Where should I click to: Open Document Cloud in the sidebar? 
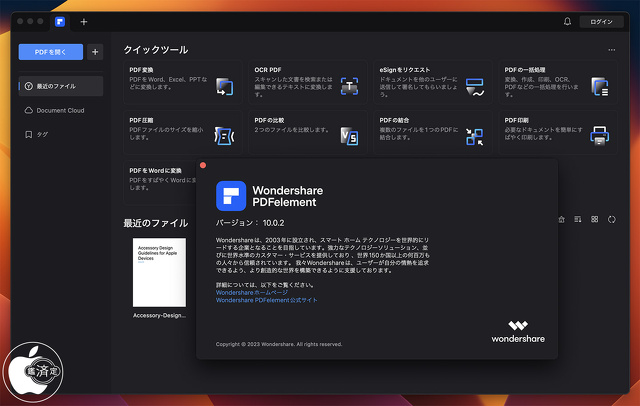click(61, 110)
